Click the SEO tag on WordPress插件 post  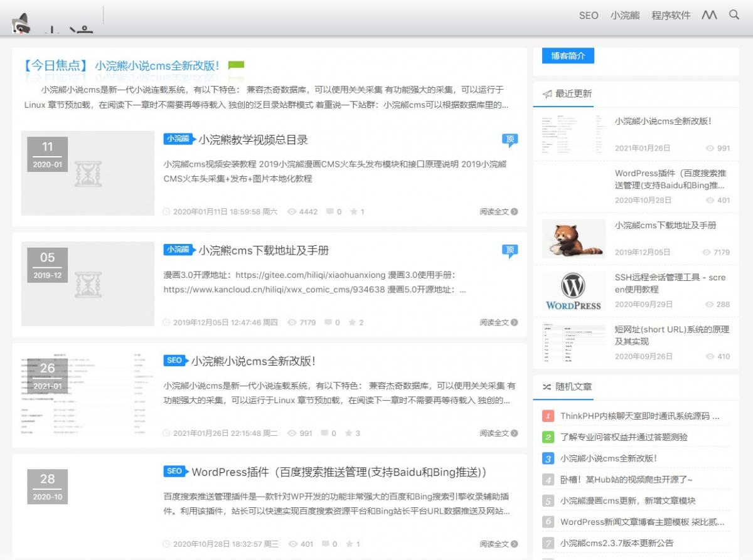174,472
